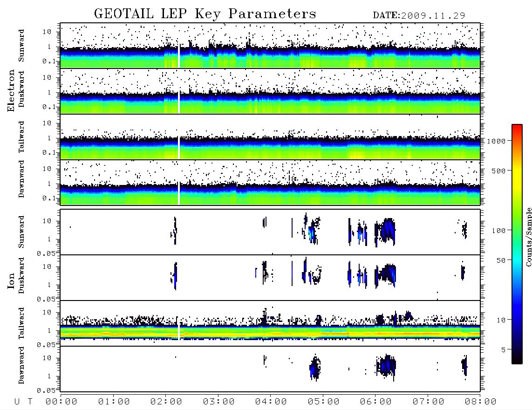
Task: Click inside the Ion Dawnward spectrogram panel
Action: click(x=270, y=369)
